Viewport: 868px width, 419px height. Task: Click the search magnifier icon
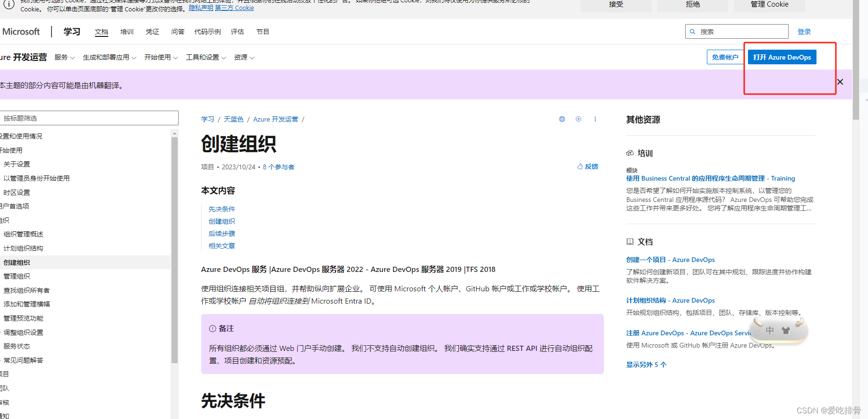click(x=693, y=32)
